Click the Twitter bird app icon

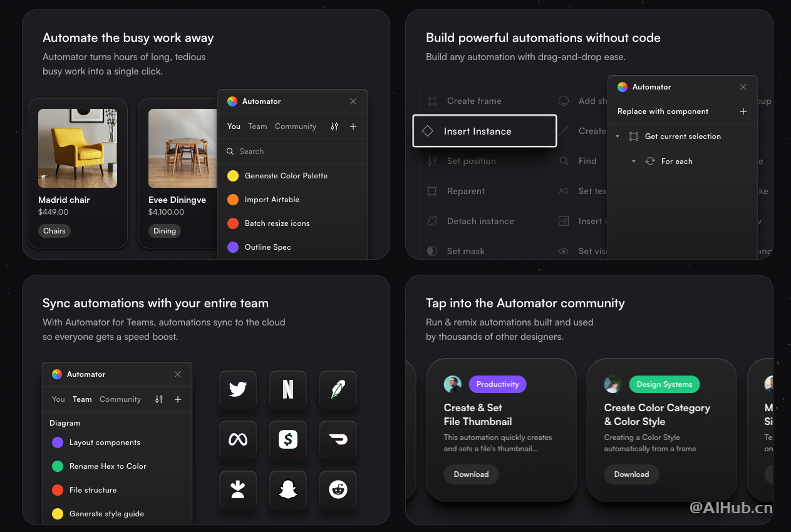click(x=238, y=389)
